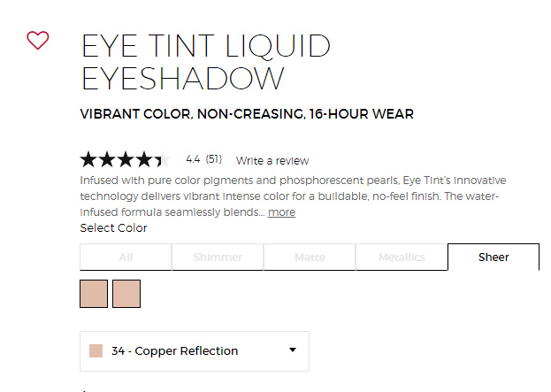The width and height of the screenshot is (551, 392).
Task: Expand description with the more link
Action: 281,212
